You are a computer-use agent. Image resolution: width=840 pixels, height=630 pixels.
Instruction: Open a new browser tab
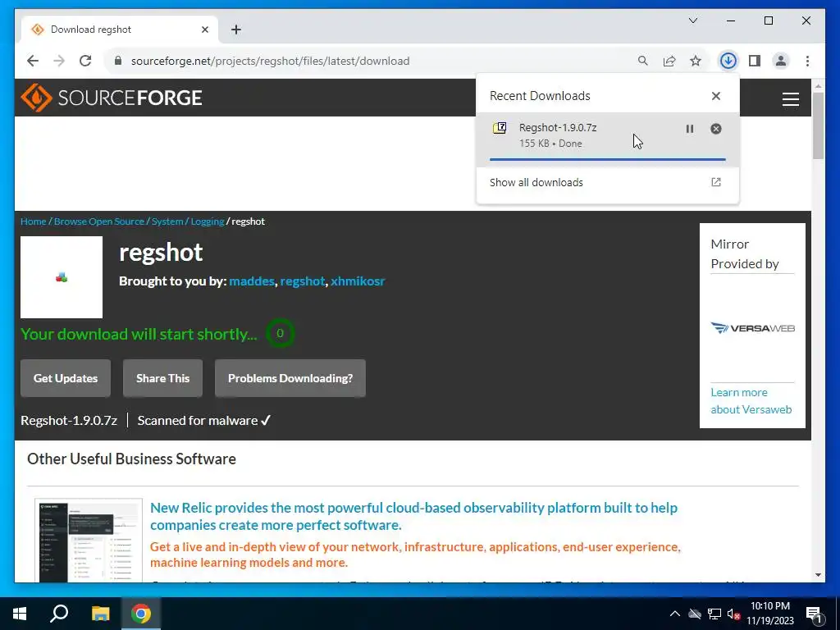click(x=236, y=30)
